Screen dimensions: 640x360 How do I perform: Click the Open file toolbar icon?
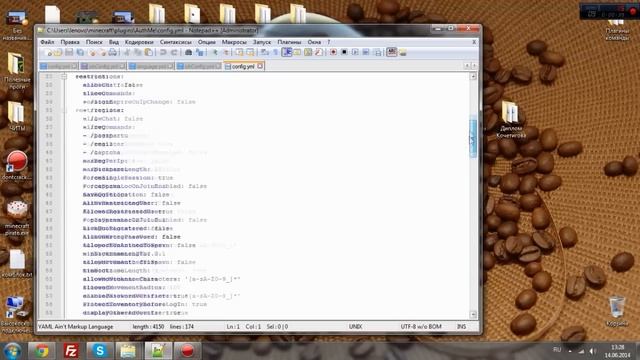tap(58, 52)
